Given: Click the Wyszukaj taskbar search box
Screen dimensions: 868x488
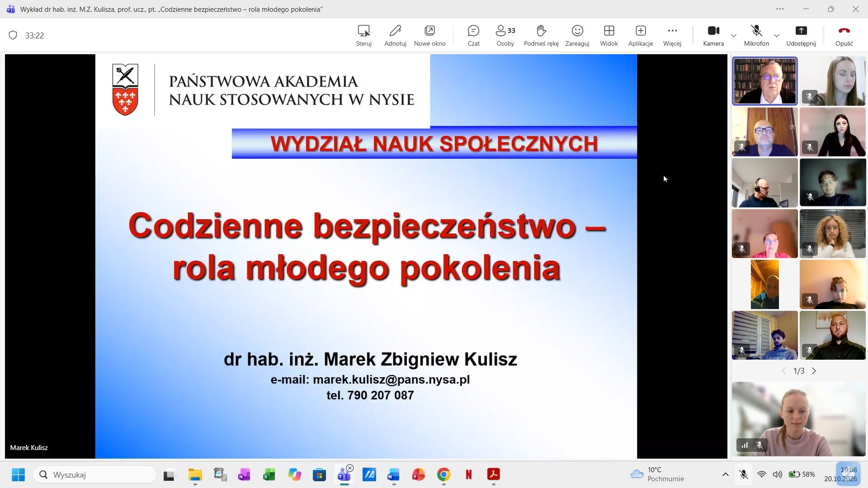Looking at the screenshot, I should 94,474.
